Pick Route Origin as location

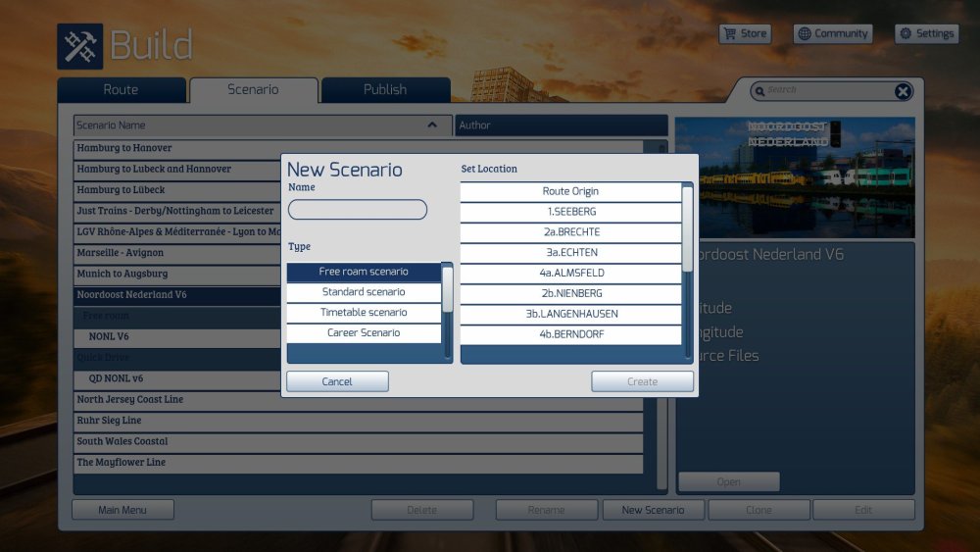click(570, 191)
